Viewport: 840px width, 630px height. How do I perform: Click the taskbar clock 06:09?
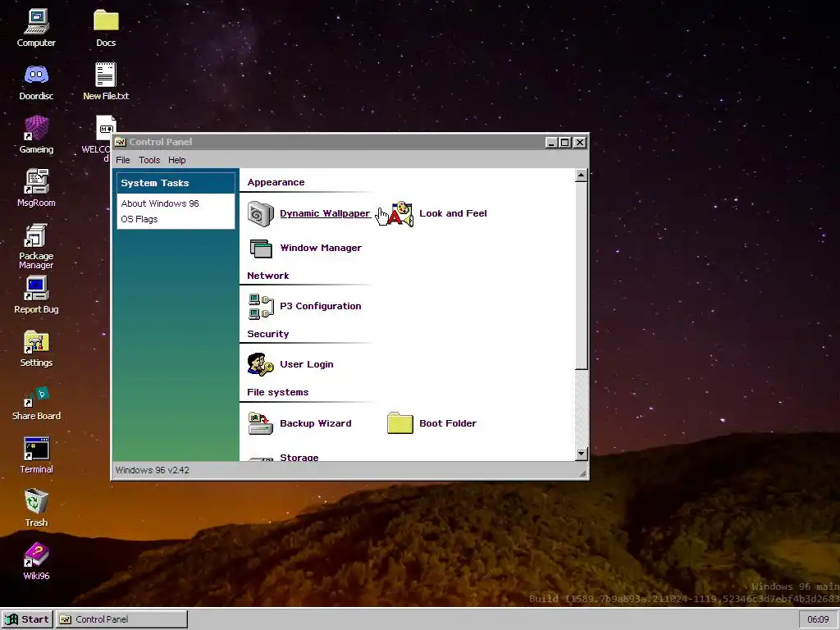pos(818,619)
